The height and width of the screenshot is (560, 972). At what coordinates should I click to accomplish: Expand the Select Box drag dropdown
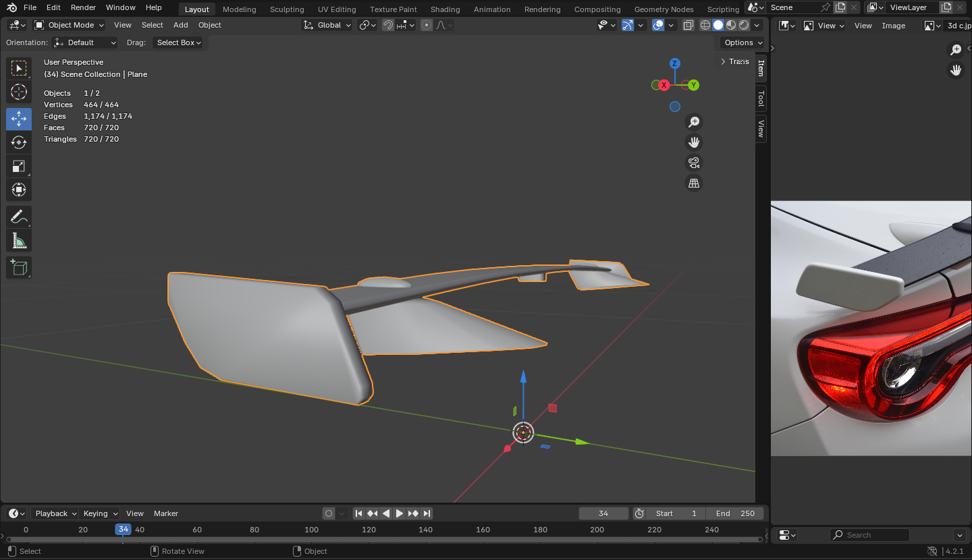click(x=179, y=43)
